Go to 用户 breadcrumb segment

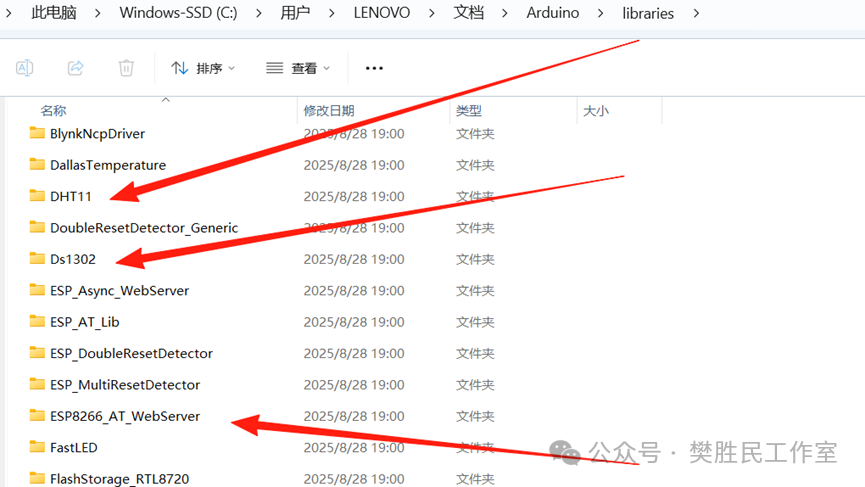coord(295,13)
